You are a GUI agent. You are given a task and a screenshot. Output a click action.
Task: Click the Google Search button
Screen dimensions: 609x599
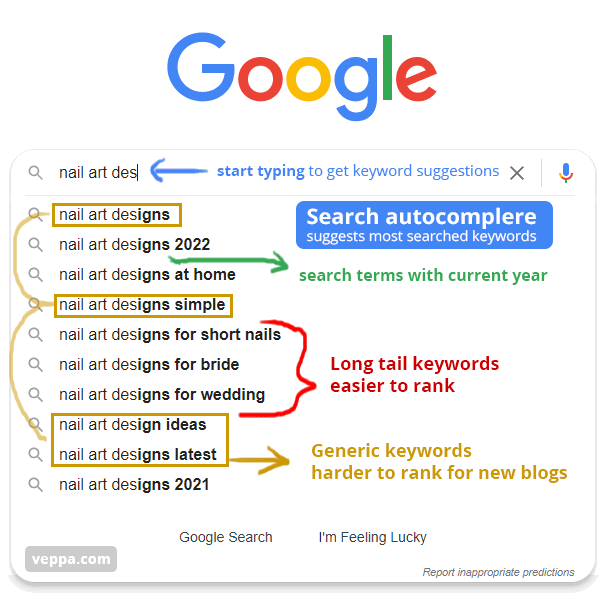point(226,537)
